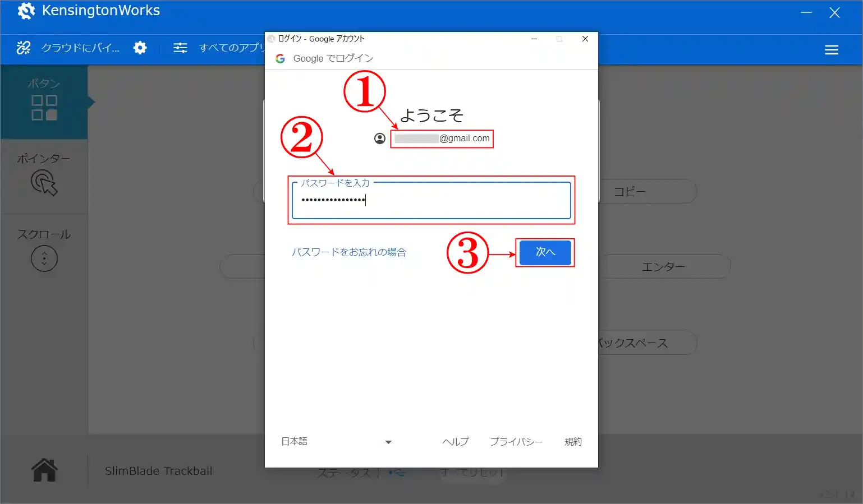
Task: Open the パスワードをお忘れの場合 link
Action: pyautogui.click(x=348, y=252)
